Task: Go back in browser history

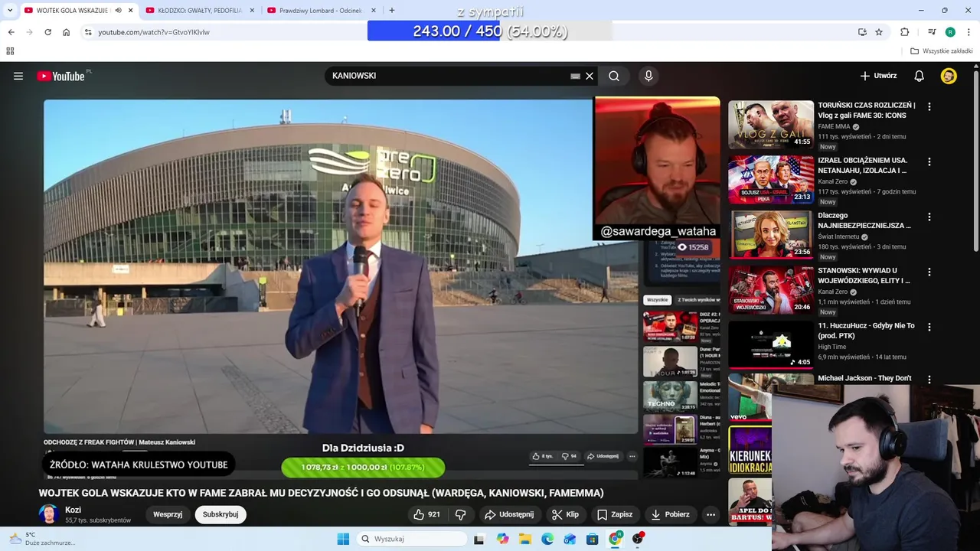Action: coord(11,32)
